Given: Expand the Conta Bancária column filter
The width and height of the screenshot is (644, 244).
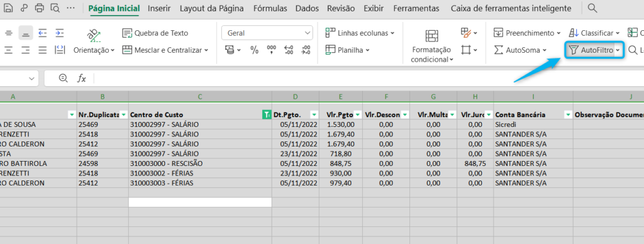Looking at the screenshot, I should pyautogui.click(x=568, y=114).
